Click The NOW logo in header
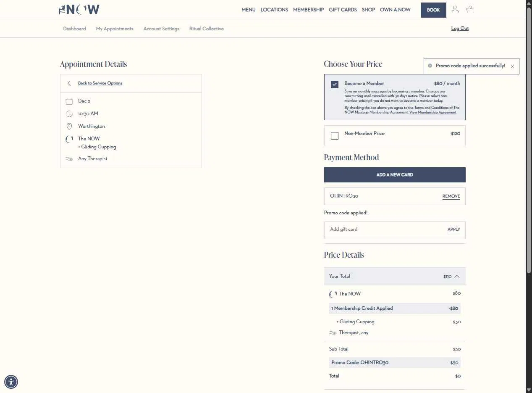Image resolution: width=532 pixels, height=393 pixels. 79,10
